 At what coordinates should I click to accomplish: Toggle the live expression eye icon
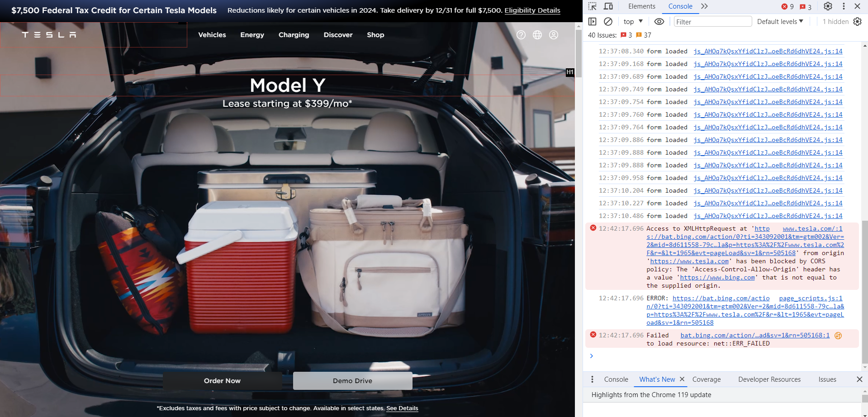click(x=659, y=22)
